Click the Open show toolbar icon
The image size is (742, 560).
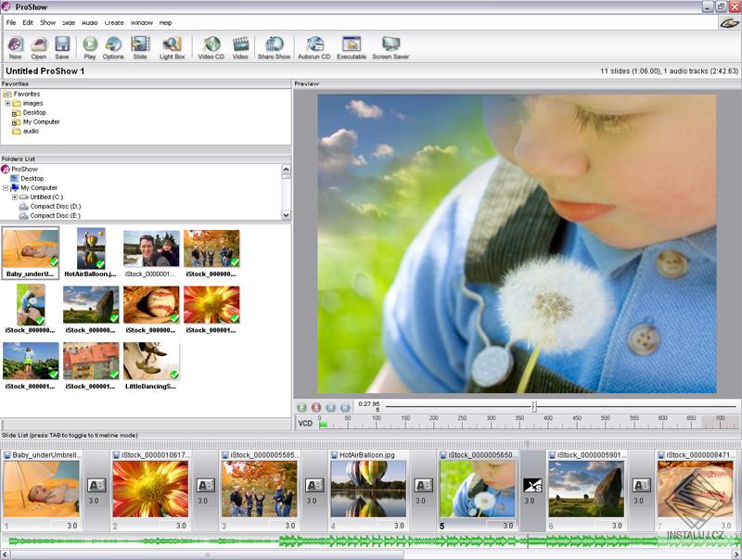(x=38, y=48)
